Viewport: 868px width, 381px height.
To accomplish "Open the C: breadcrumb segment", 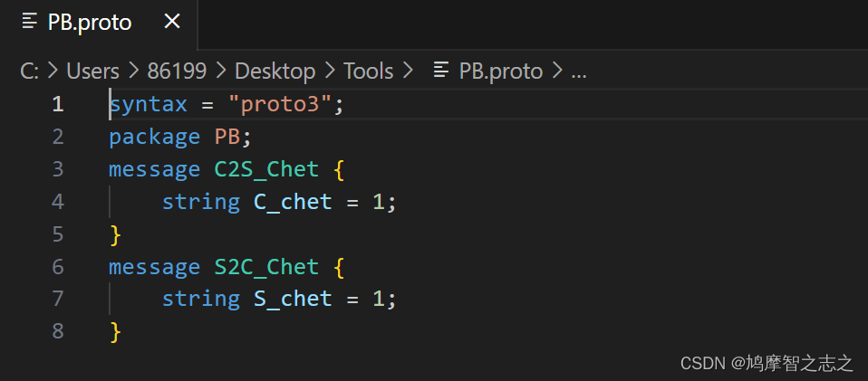I will point(30,71).
